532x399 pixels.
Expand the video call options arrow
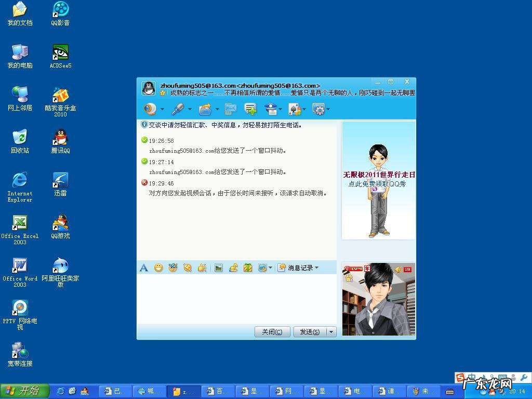point(161,109)
